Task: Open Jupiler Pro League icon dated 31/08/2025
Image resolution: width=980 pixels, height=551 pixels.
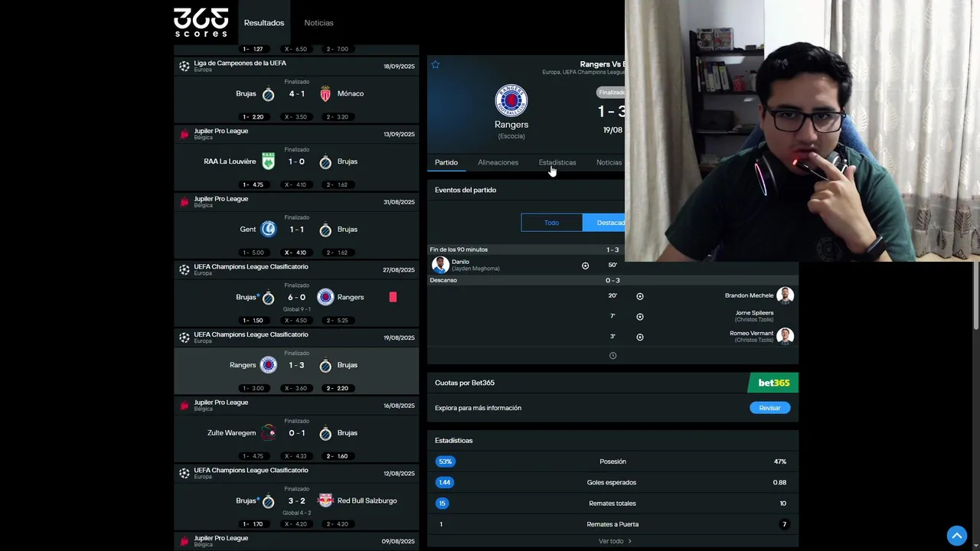Action: 184,202
